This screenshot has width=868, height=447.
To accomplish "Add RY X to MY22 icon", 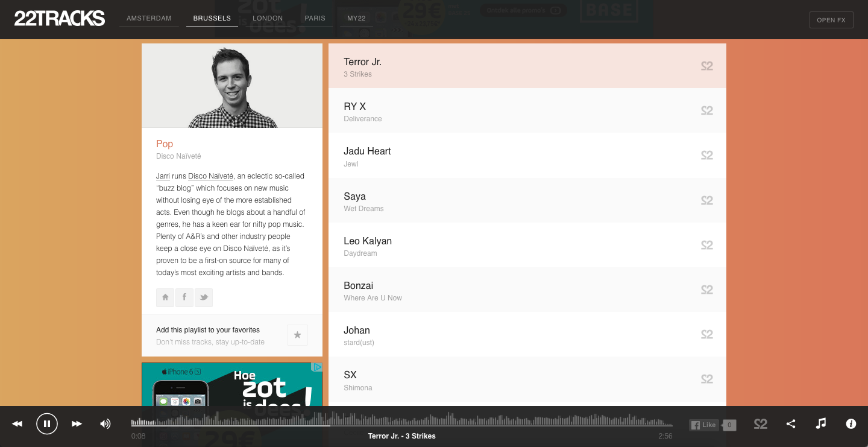I will coord(707,110).
